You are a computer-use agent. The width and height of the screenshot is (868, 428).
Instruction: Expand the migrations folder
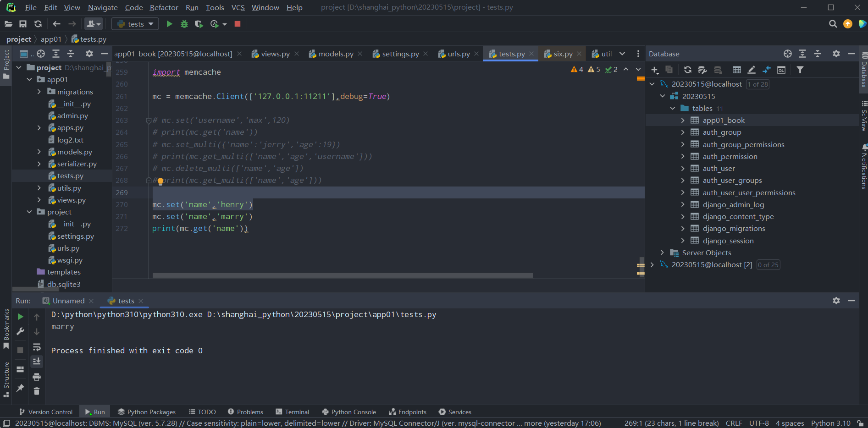click(39, 92)
